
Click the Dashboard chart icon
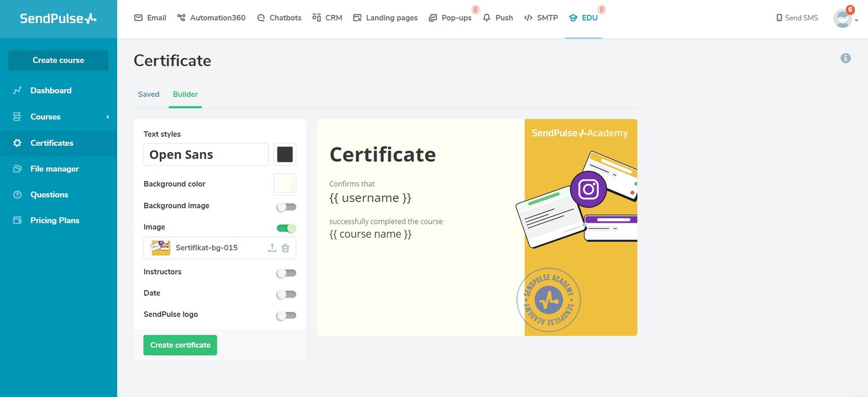pyautogui.click(x=17, y=91)
